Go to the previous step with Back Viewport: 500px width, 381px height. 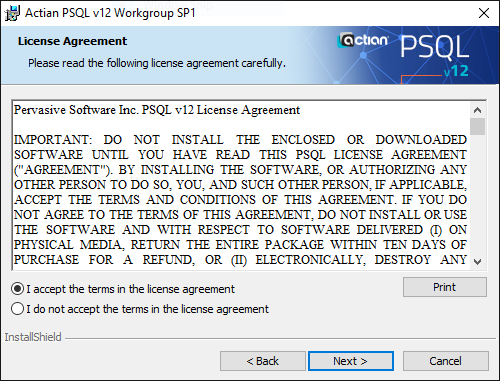[263, 361]
